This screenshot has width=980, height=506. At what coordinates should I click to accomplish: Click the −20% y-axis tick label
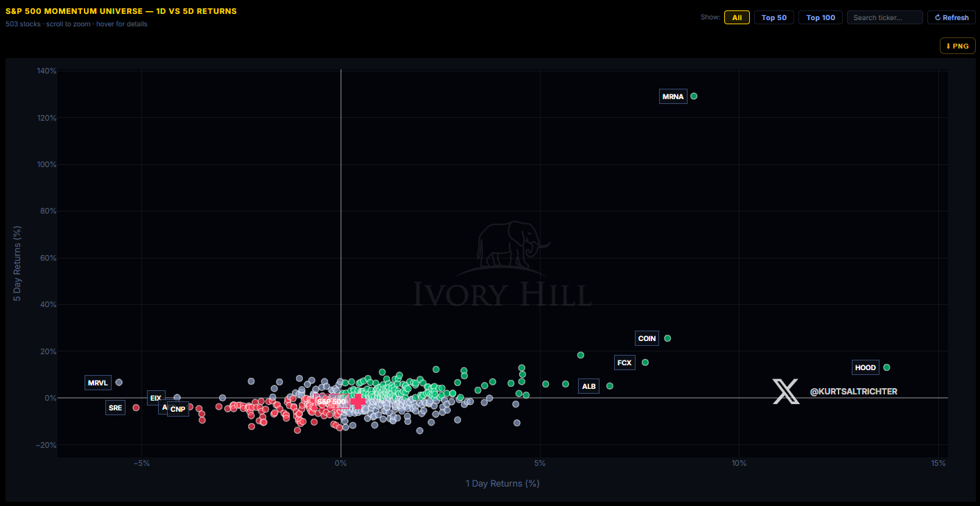46,445
